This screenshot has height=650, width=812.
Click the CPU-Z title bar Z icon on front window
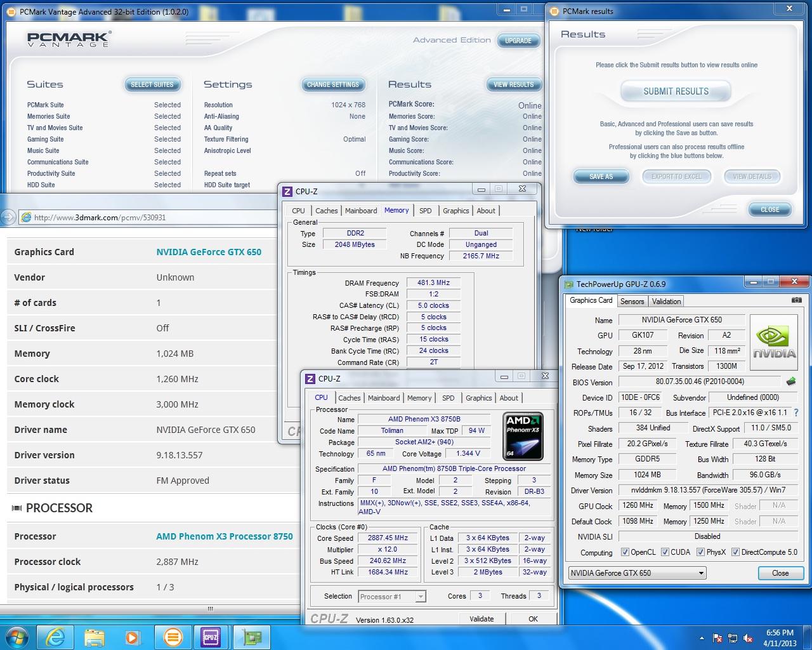pyautogui.click(x=310, y=379)
